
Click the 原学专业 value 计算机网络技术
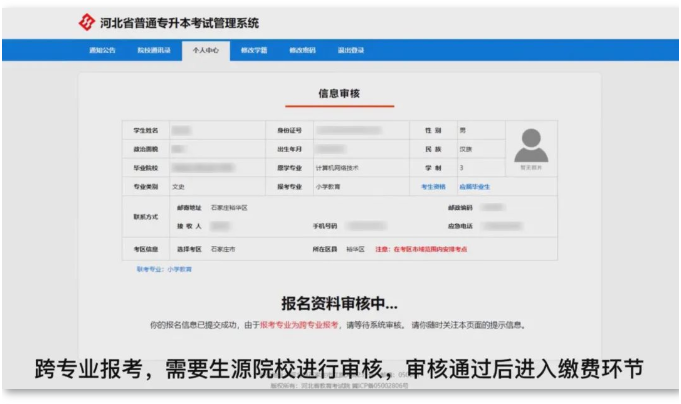(x=344, y=168)
